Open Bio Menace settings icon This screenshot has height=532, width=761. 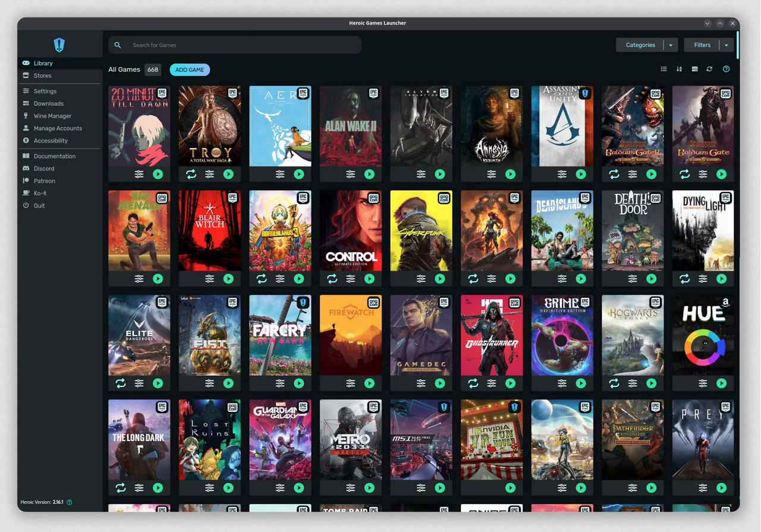point(139,279)
